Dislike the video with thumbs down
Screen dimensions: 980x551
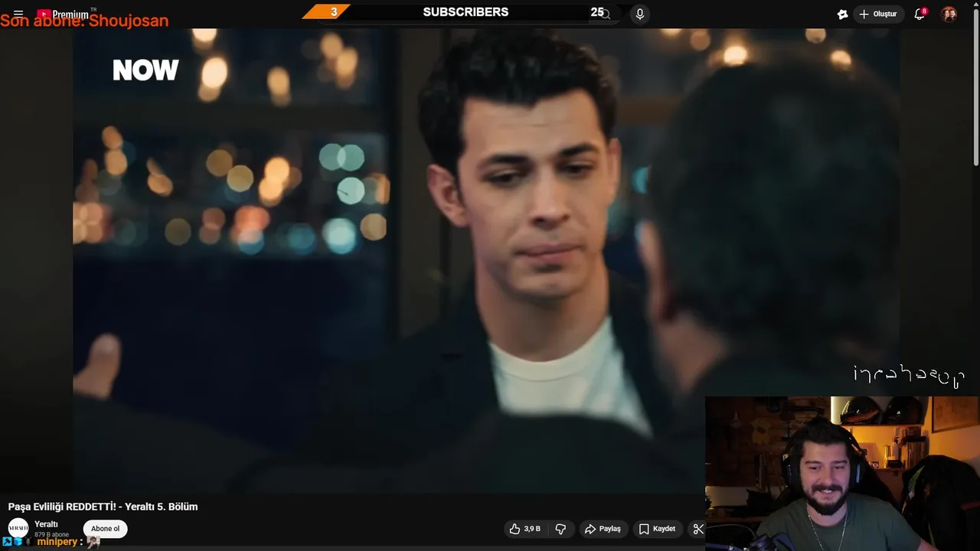tap(560, 529)
